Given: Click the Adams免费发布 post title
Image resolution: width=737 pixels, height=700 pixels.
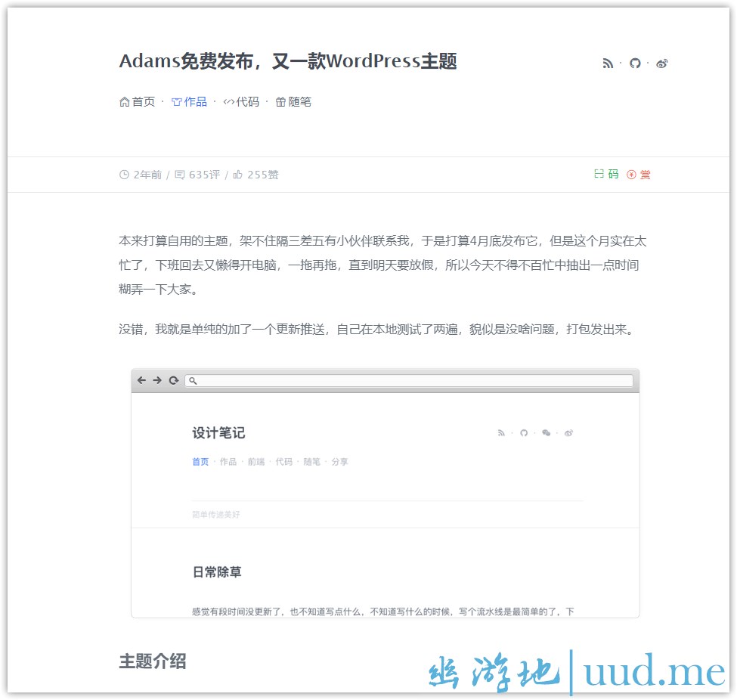Looking at the screenshot, I should [288, 61].
